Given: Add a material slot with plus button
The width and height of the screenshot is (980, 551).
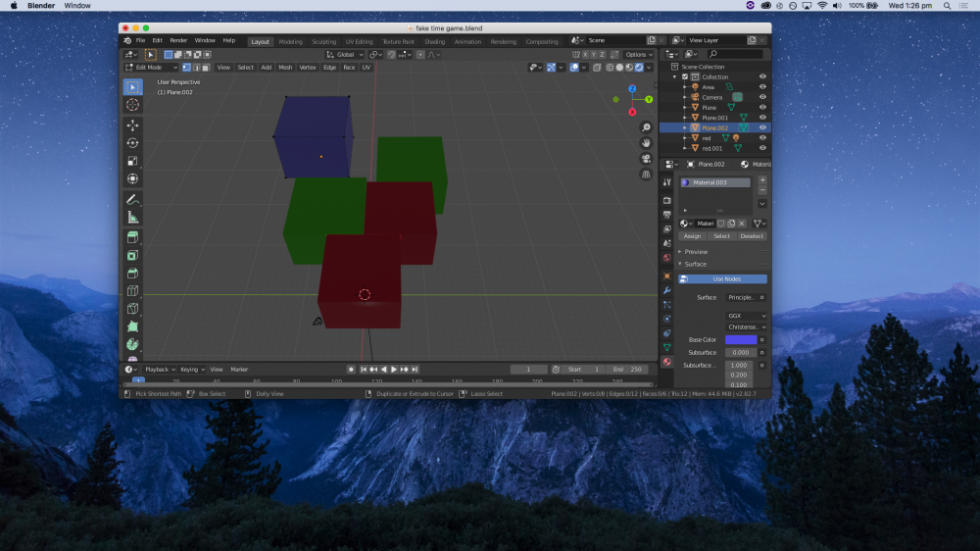Looking at the screenshot, I should coord(762,180).
